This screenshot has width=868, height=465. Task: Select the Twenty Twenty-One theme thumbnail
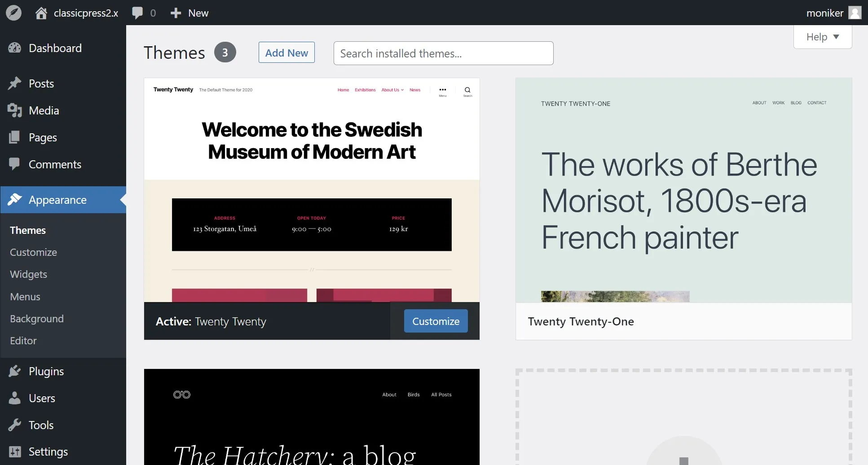tap(683, 190)
